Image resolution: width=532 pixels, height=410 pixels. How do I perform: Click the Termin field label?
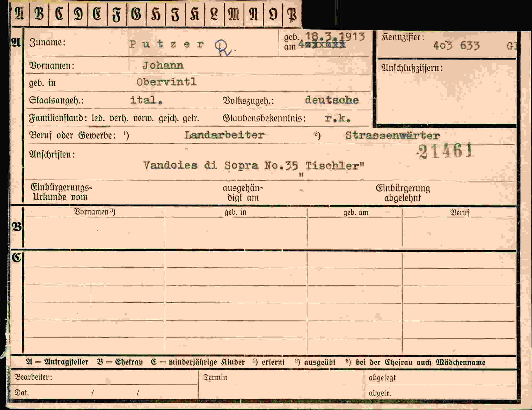(x=215, y=377)
